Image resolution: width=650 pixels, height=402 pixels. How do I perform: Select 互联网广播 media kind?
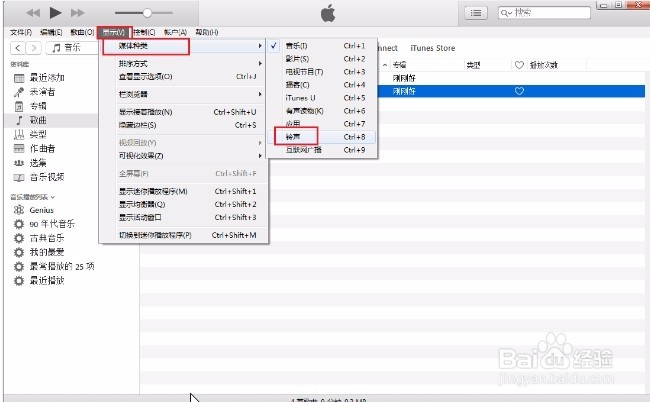point(322,150)
